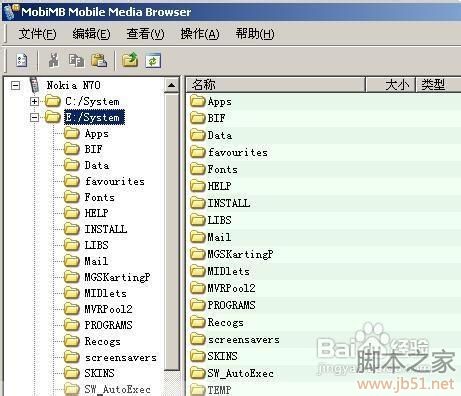Select favourites folder icon in file list

pos(197,152)
